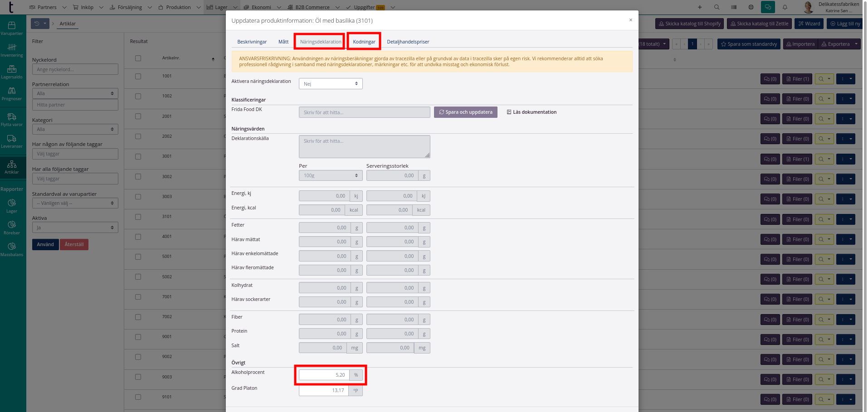Screen dimensions: 868x412
Task: Click the Alkoholprocent input field
Action: pyautogui.click(x=324, y=375)
